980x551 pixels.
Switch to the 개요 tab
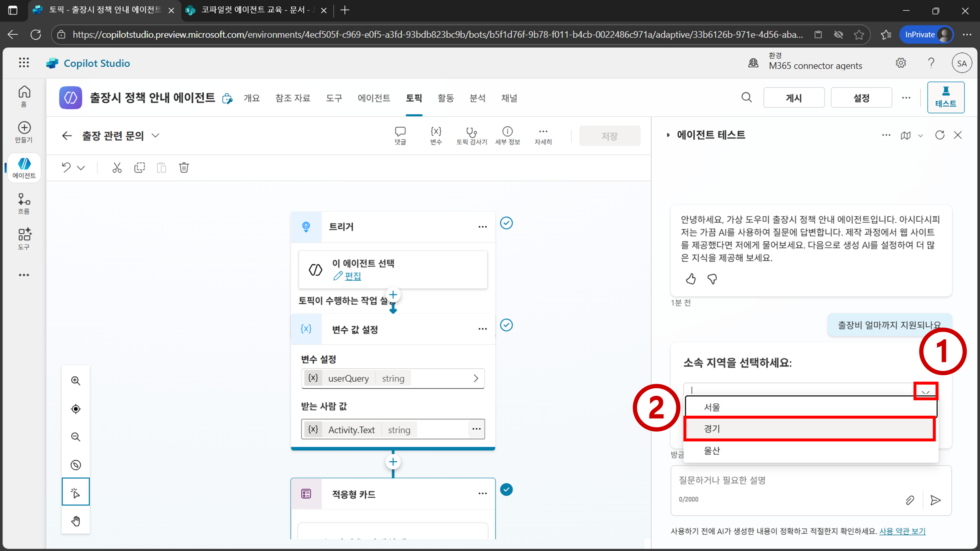click(251, 98)
